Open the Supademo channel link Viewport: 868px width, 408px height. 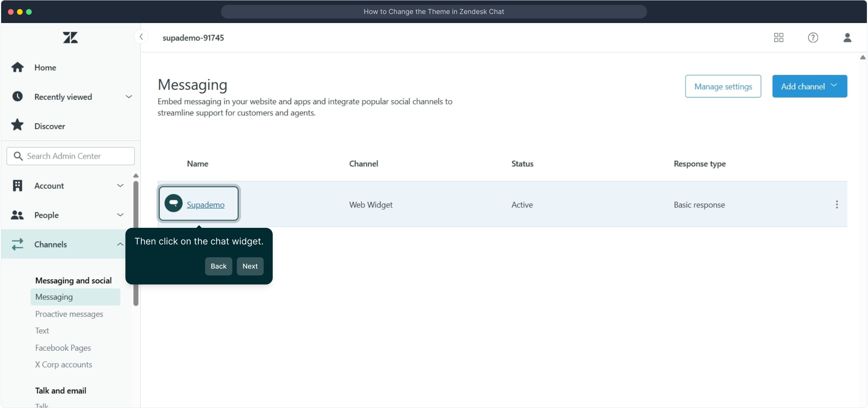coord(205,205)
